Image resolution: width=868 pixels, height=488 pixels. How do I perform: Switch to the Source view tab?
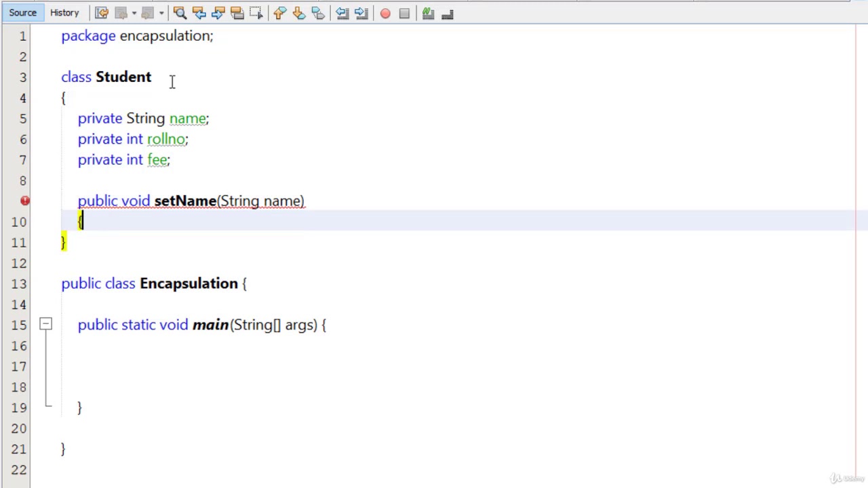coord(22,12)
